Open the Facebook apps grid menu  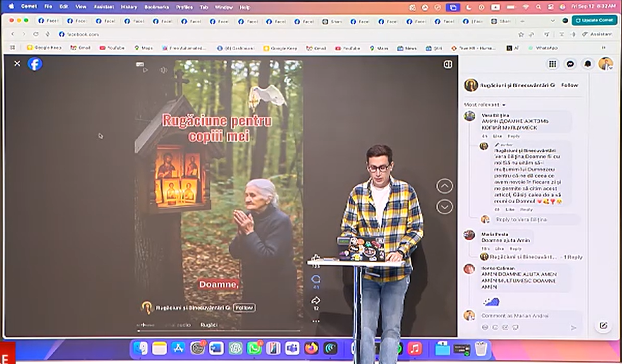553,64
